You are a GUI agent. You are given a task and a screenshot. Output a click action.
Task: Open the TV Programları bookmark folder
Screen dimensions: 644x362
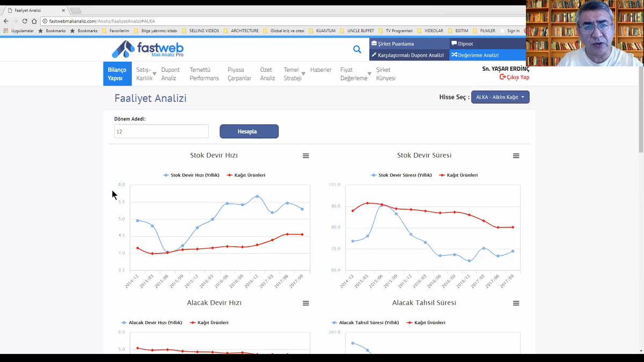click(396, 31)
